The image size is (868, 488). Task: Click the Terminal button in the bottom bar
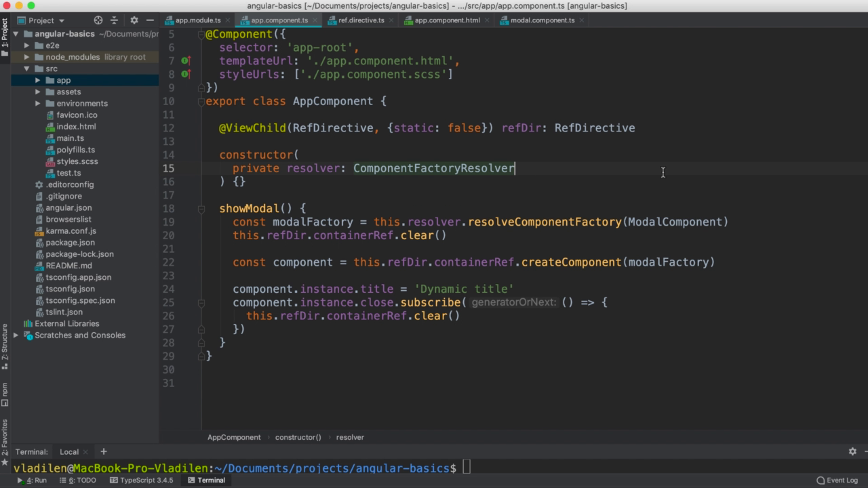pos(206,481)
